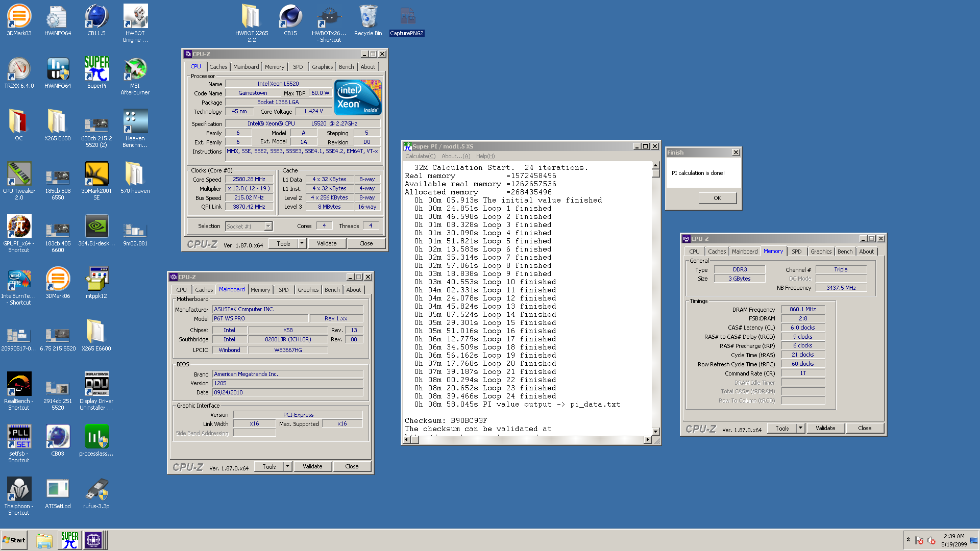Click Close button in Memory CPU-Z window
Screen dimensions: 980x551
tap(865, 428)
